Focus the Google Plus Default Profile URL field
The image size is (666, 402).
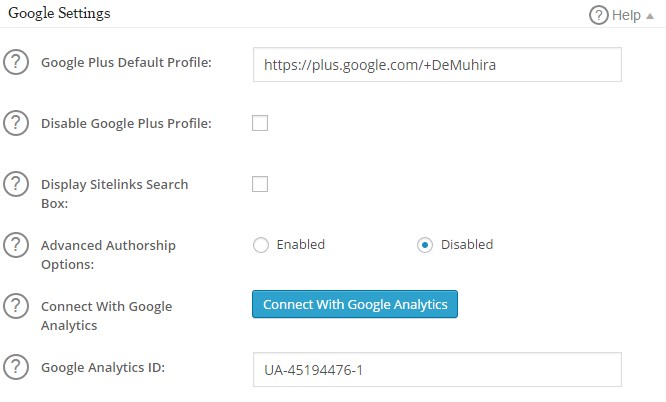point(437,65)
